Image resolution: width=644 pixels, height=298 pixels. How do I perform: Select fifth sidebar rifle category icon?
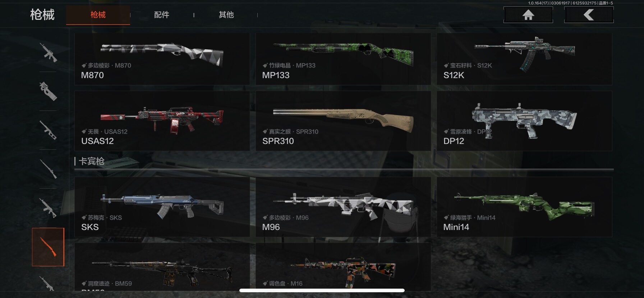(x=48, y=208)
